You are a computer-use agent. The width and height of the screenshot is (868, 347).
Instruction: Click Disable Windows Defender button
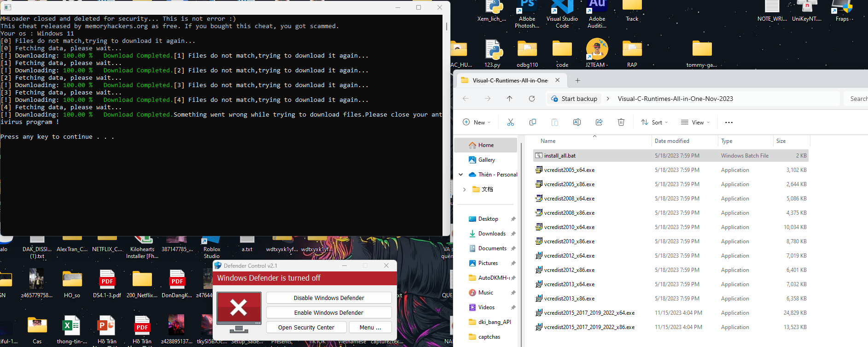coord(329,298)
